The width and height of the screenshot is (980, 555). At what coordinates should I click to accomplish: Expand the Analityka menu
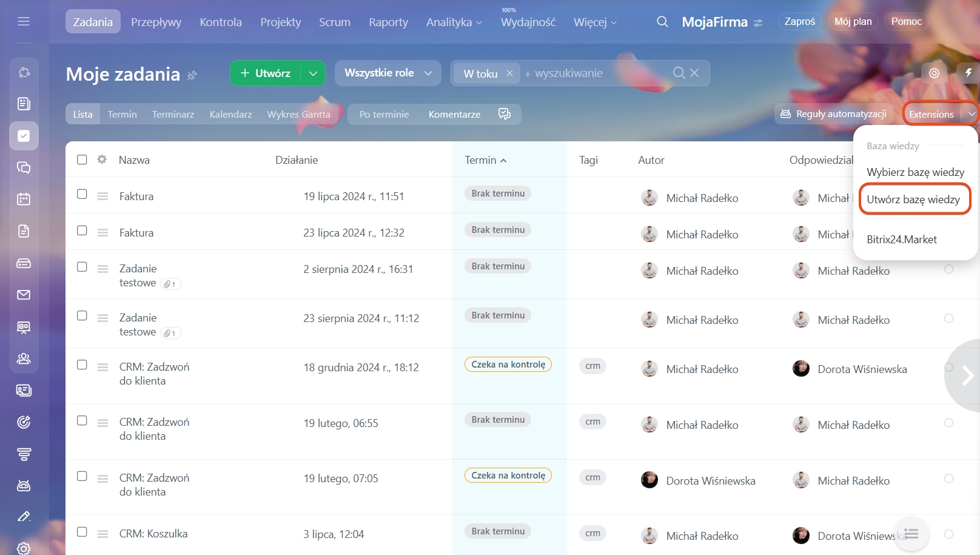click(454, 22)
